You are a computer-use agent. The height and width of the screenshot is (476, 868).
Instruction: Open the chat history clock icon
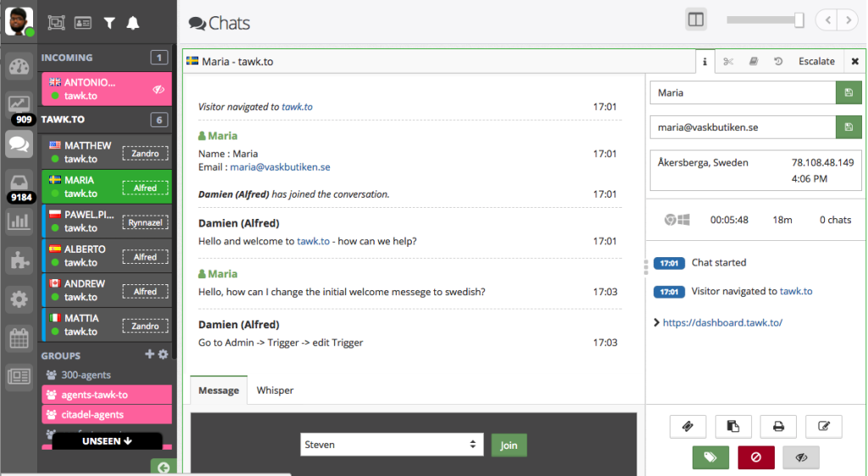tap(778, 61)
